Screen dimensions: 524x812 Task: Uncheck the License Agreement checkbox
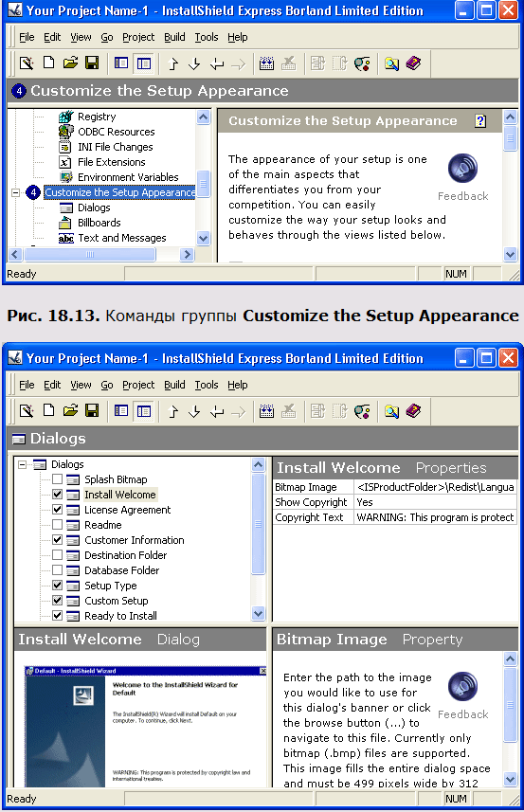[x=58, y=509]
